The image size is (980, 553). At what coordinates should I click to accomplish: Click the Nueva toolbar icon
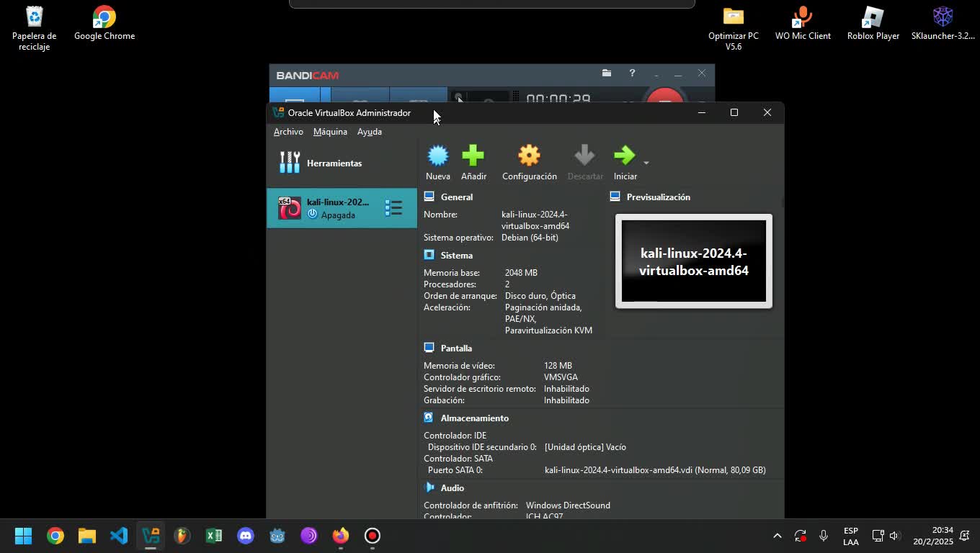point(438,156)
